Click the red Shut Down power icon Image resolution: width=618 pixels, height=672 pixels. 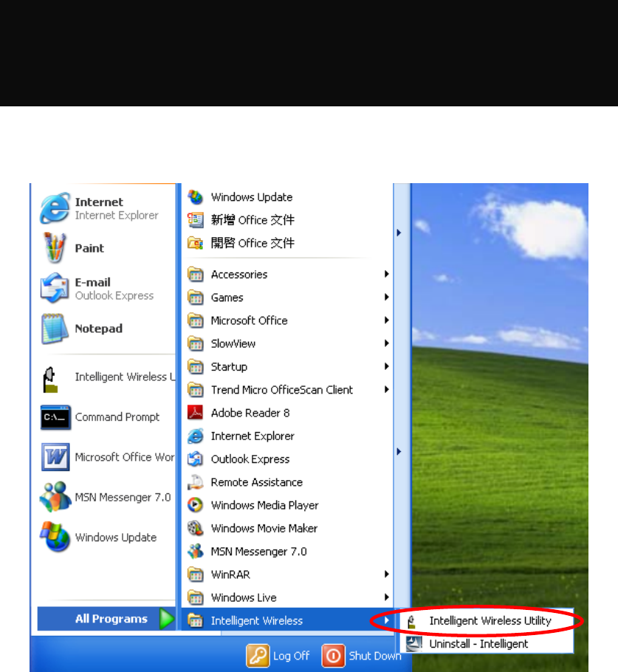[x=334, y=656]
